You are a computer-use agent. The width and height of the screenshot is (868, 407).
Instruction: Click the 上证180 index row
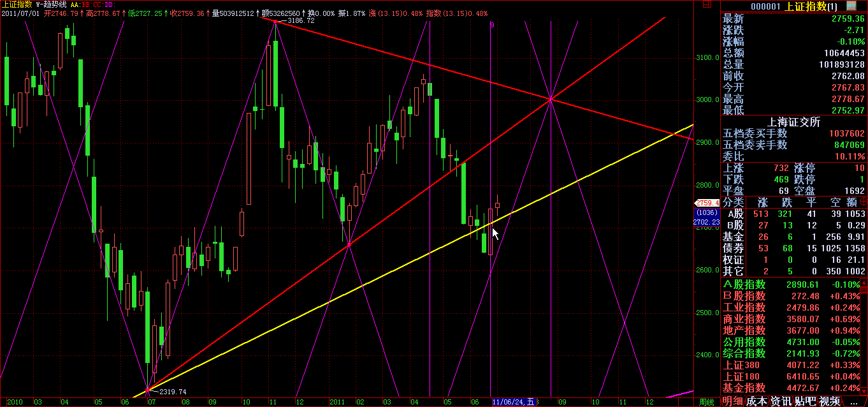[793, 376]
